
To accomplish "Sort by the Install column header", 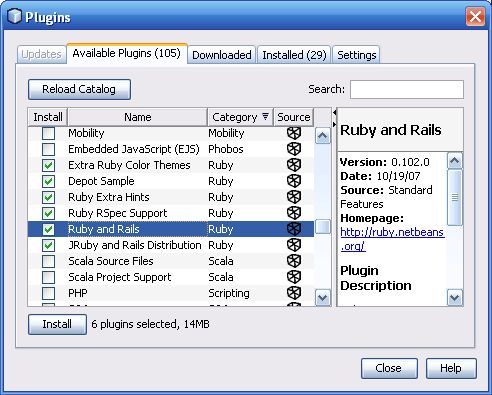I will click(x=48, y=117).
